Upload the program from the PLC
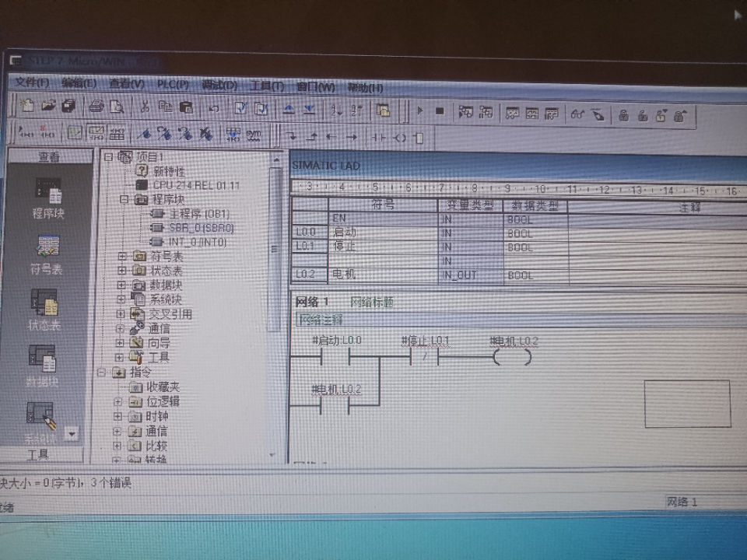The image size is (747, 560). pyautogui.click(x=288, y=109)
